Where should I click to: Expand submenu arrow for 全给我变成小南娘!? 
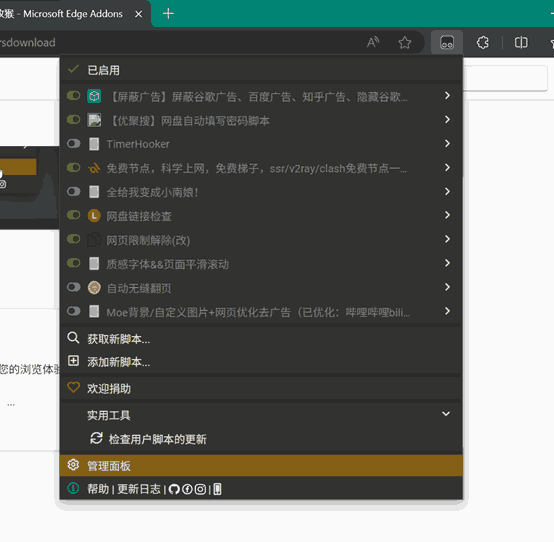pos(447,192)
